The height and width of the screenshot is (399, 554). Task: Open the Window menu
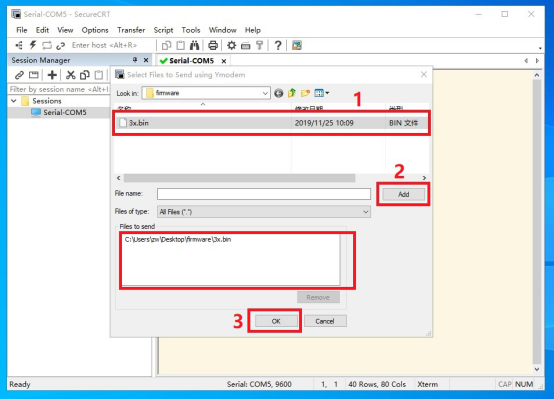pos(223,30)
